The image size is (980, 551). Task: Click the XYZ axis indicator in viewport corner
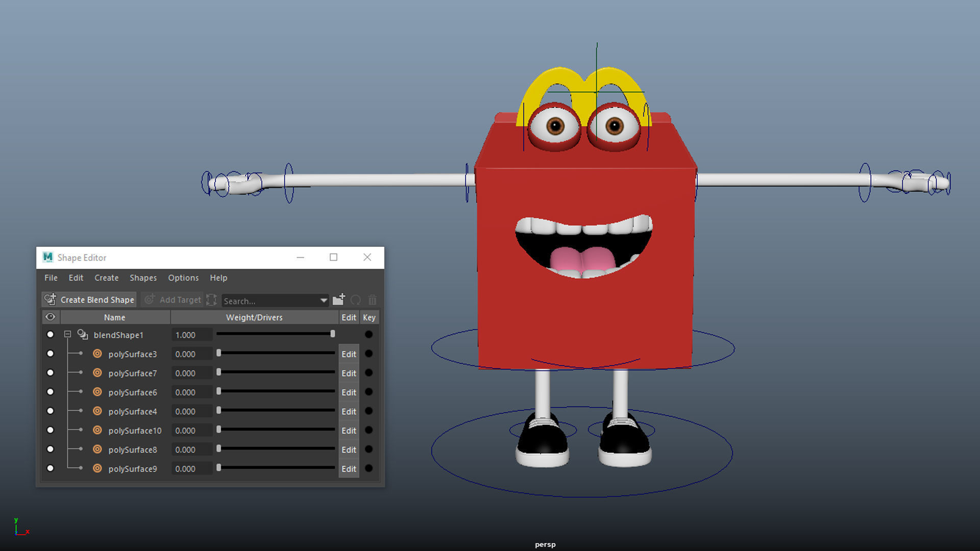coord(21,527)
